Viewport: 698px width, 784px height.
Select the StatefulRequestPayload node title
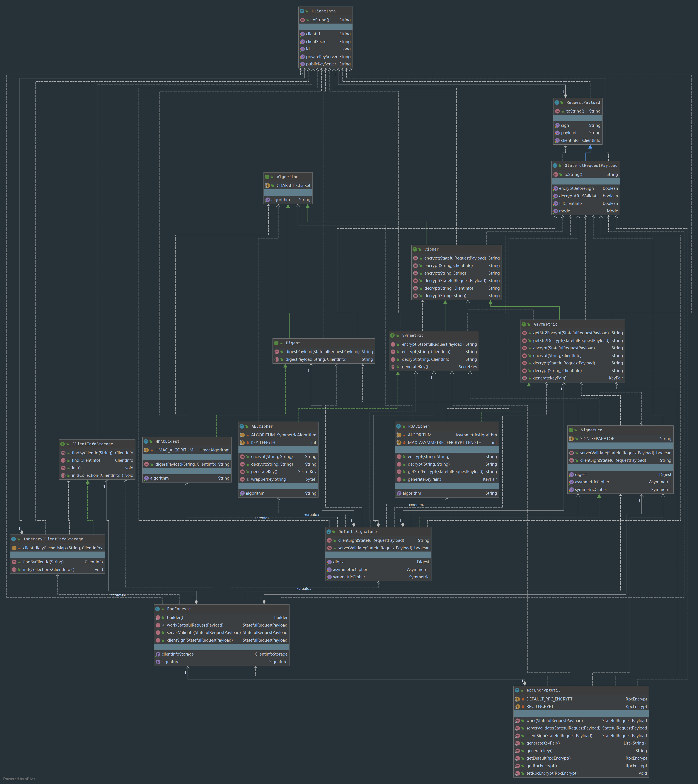[591, 165]
